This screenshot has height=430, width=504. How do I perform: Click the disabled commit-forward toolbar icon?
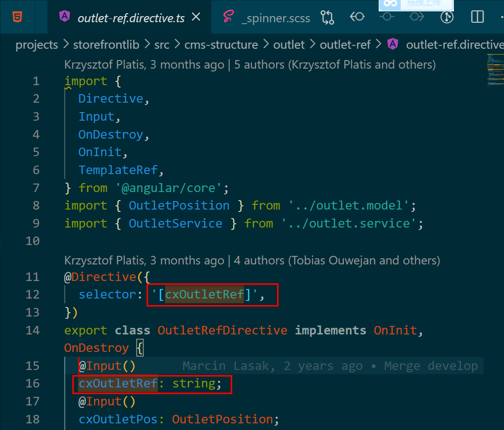click(x=417, y=17)
